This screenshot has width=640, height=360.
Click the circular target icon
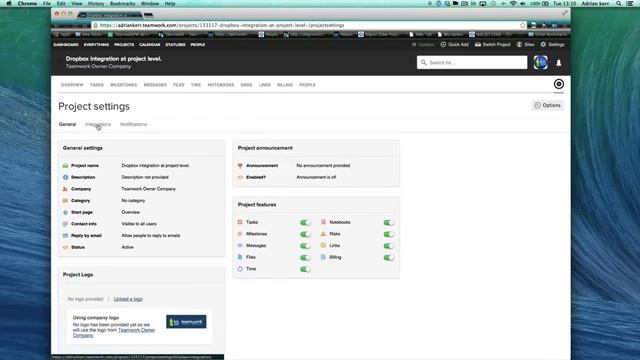coord(559,84)
